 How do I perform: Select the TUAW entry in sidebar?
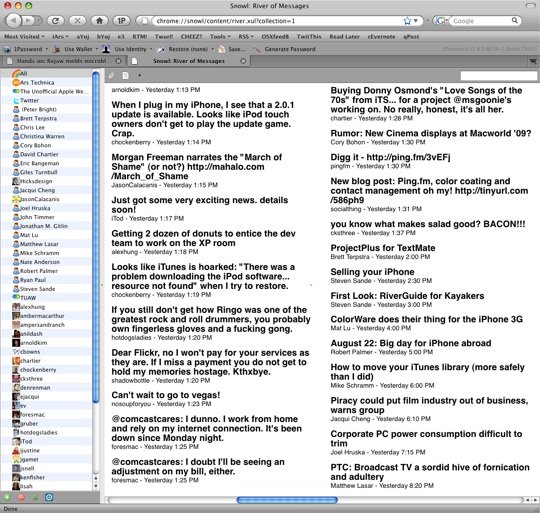[x=46, y=298]
